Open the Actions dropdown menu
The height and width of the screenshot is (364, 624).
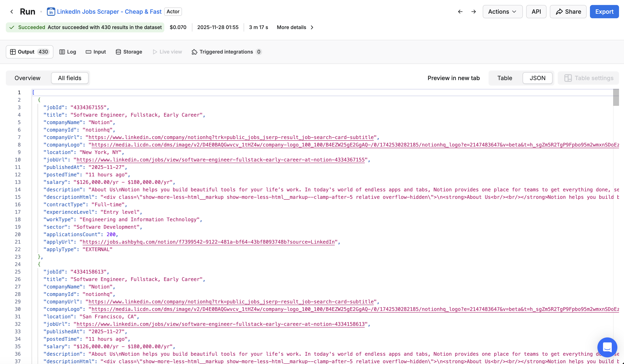(x=502, y=12)
